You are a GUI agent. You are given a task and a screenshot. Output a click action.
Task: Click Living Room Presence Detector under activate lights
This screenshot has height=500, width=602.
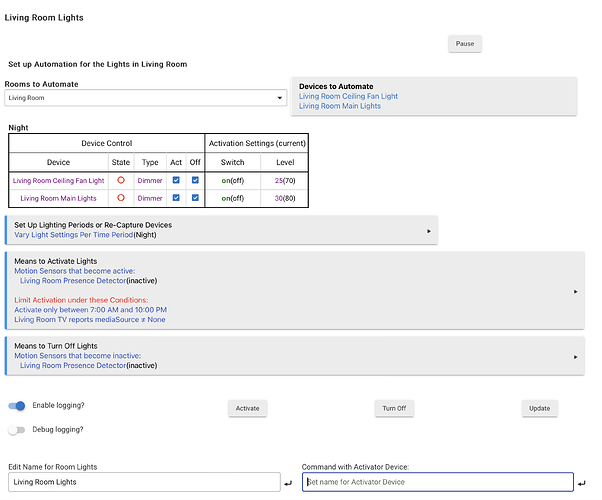[73, 281]
